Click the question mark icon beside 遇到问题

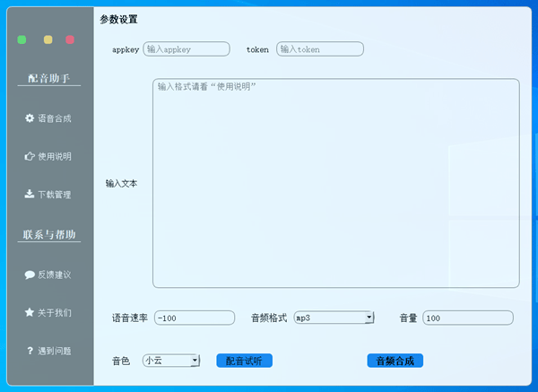pos(30,351)
